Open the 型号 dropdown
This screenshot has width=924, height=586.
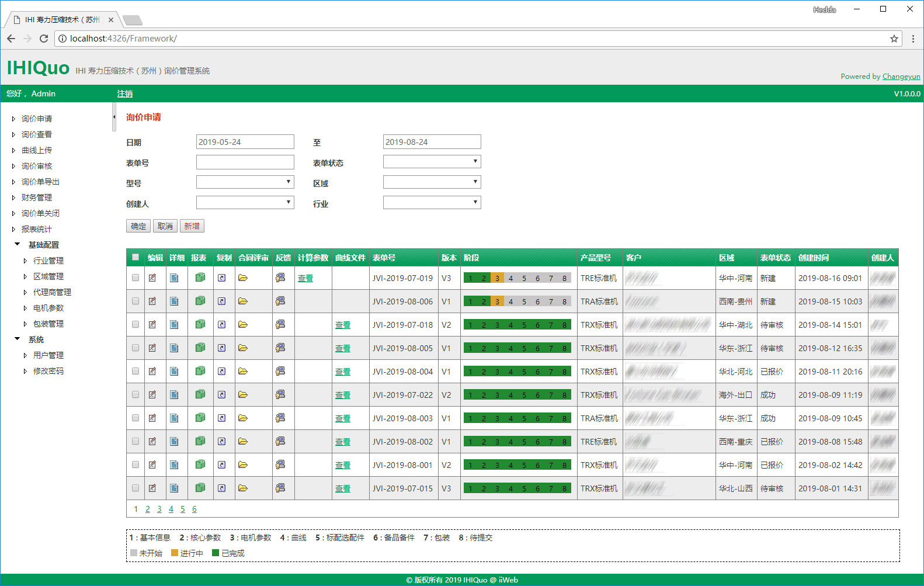pos(245,182)
